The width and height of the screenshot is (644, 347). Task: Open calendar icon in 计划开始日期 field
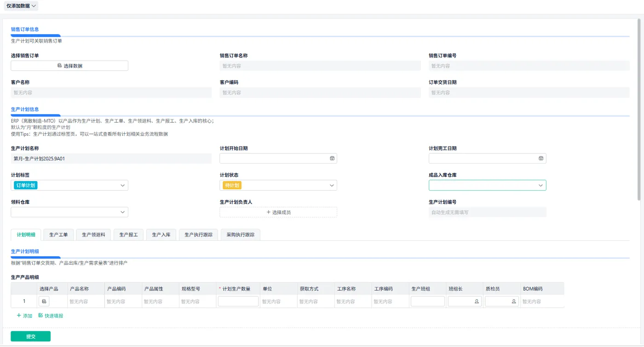pyautogui.click(x=332, y=158)
